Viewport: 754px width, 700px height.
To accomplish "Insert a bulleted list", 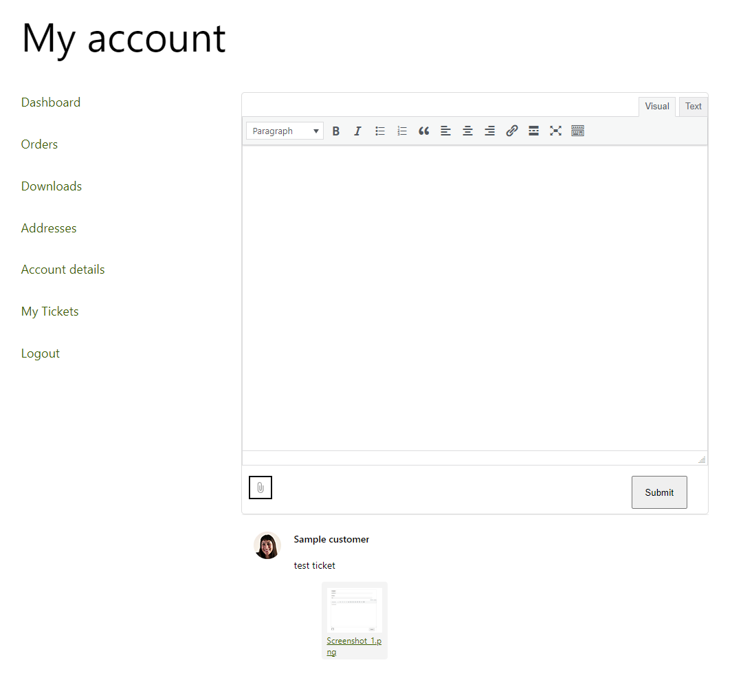I will tap(380, 131).
